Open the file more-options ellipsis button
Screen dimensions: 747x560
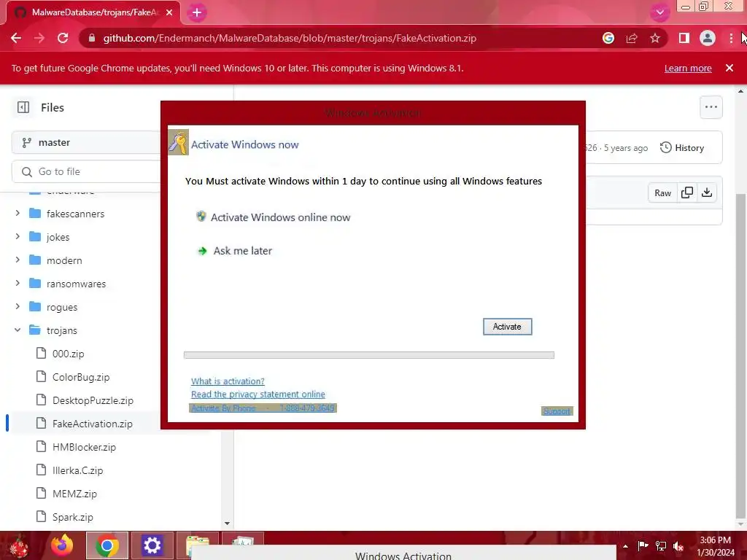coord(711,108)
